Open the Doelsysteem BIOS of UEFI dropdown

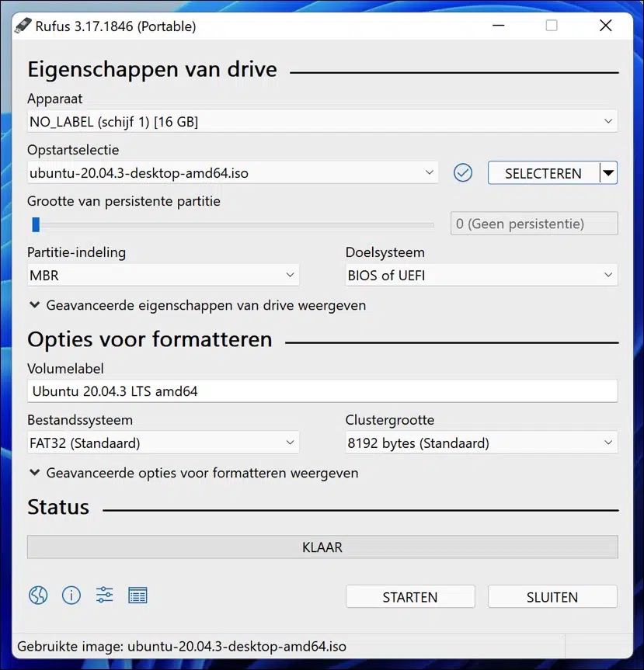click(x=482, y=275)
